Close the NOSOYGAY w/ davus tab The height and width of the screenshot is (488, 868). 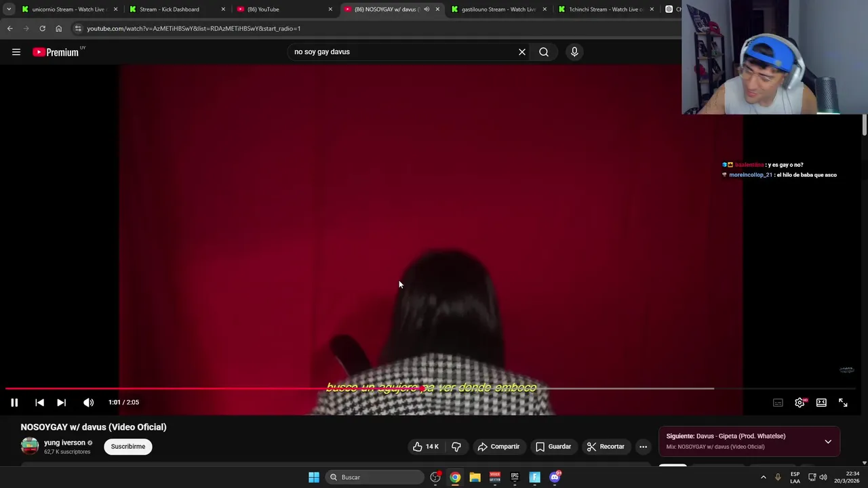(x=437, y=9)
